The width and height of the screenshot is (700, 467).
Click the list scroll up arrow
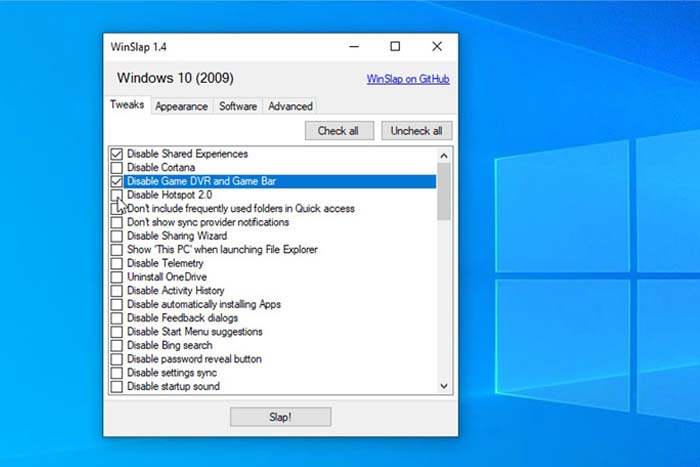tap(444, 155)
